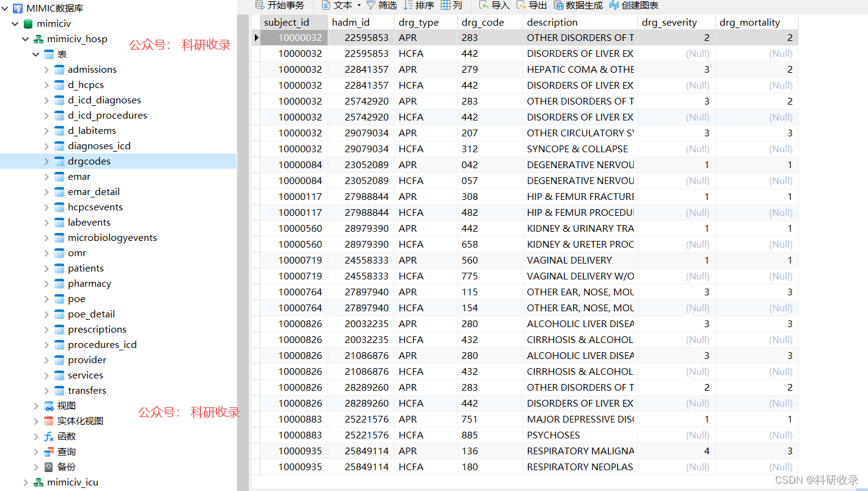Viewport: 868px width, 491px height.
Task: Select the SYNCOPE & COLLAPSE description cell
Action: pyautogui.click(x=580, y=149)
